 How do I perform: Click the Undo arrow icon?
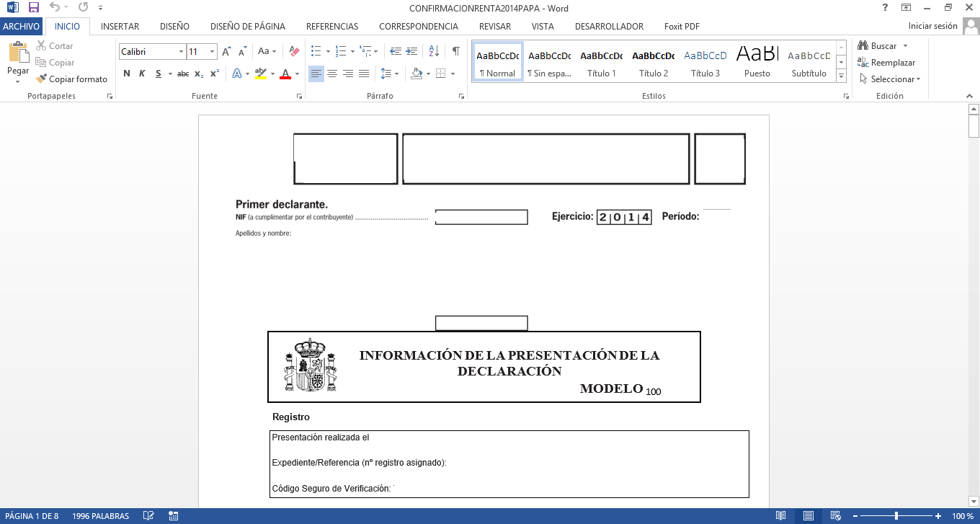click(55, 8)
